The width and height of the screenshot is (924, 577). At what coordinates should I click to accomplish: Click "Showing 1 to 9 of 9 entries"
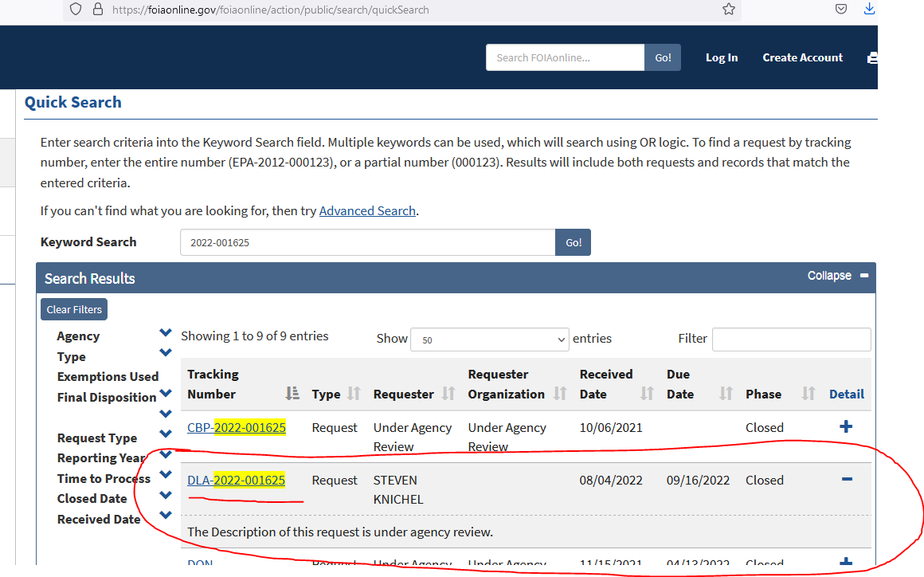tap(255, 336)
